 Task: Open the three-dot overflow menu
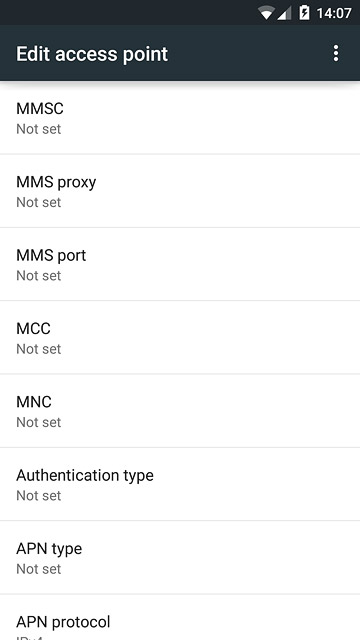click(x=336, y=53)
